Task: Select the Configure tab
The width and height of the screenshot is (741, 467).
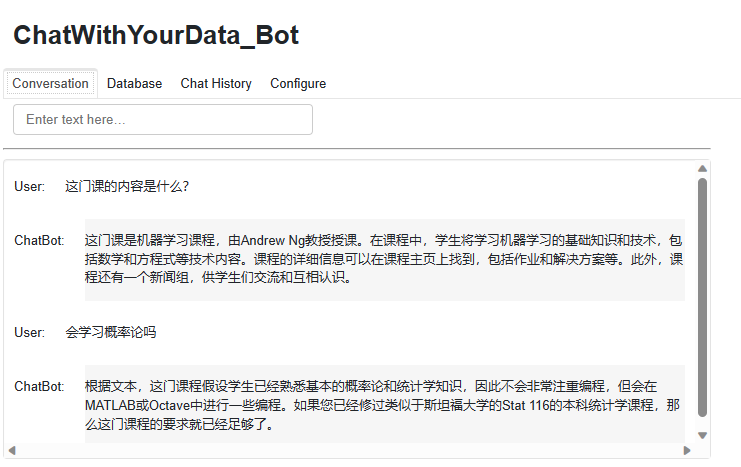Action: (x=298, y=83)
